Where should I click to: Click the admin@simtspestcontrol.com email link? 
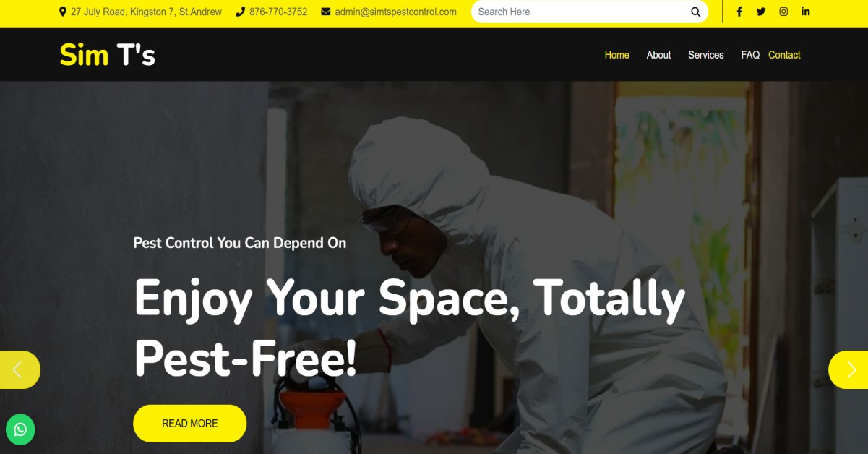[x=396, y=12]
